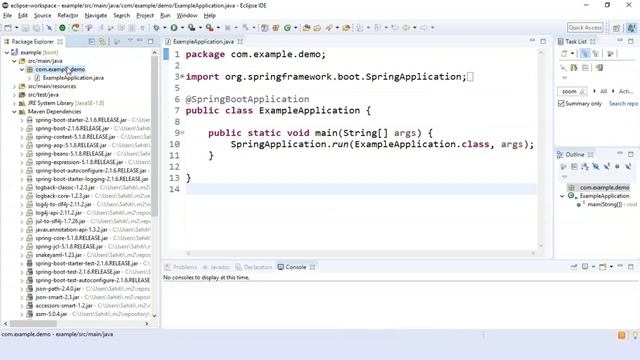
Task: Toggle Categorized view in Task List
Action: [x=584, y=53]
